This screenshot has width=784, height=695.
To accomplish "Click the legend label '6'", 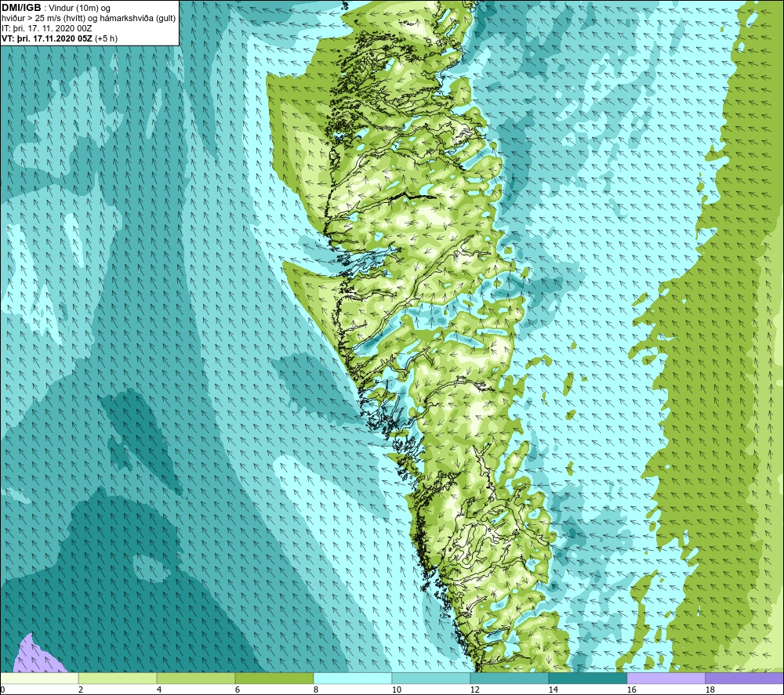I will click(238, 690).
